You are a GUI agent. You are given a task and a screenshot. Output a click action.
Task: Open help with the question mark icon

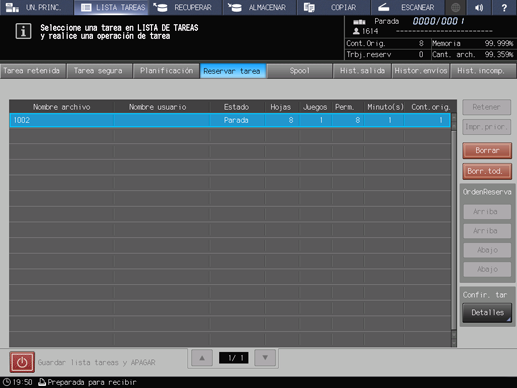coord(504,7)
